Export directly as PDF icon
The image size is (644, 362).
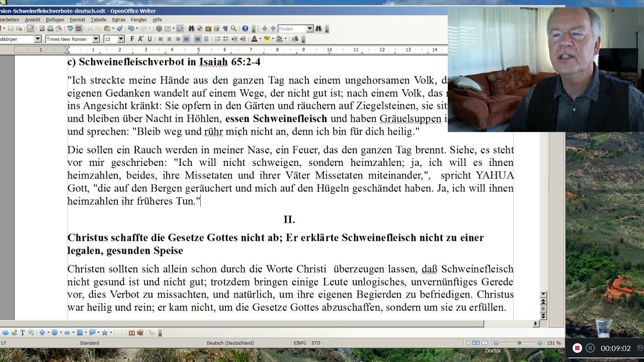click(42, 29)
